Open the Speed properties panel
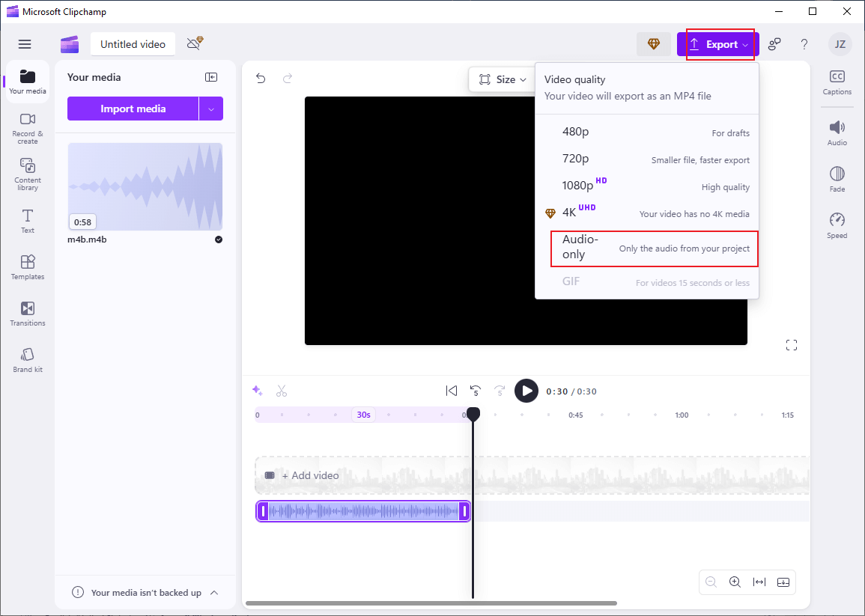The image size is (865, 616). [837, 225]
